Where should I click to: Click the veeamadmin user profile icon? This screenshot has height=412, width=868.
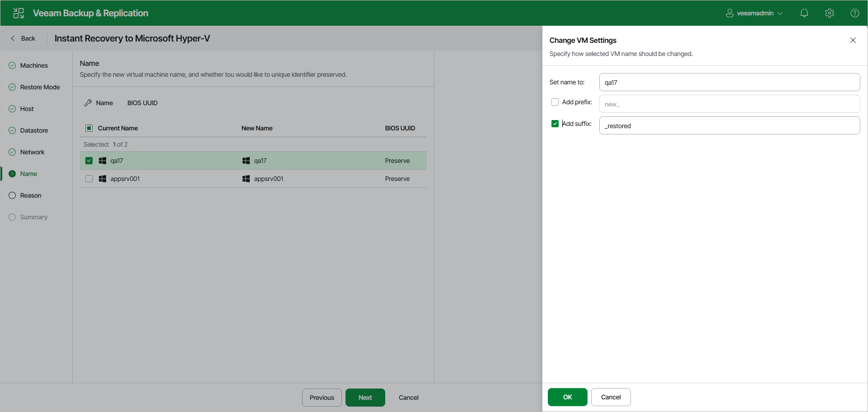click(x=729, y=13)
